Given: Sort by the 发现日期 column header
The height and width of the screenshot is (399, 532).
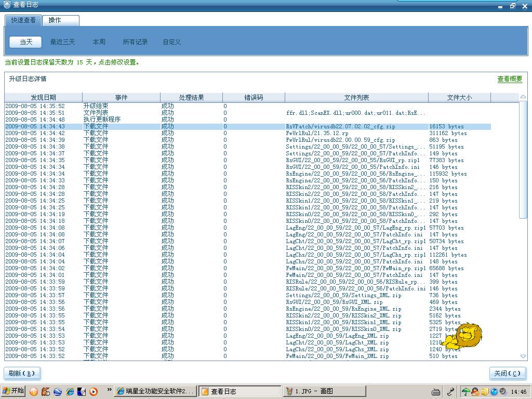Looking at the screenshot, I should [x=43, y=97].
